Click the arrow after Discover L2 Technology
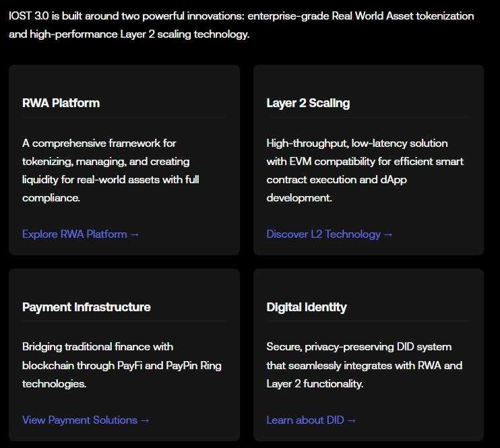The height and width of the screenshot is (448, 500). pos(388,234)
